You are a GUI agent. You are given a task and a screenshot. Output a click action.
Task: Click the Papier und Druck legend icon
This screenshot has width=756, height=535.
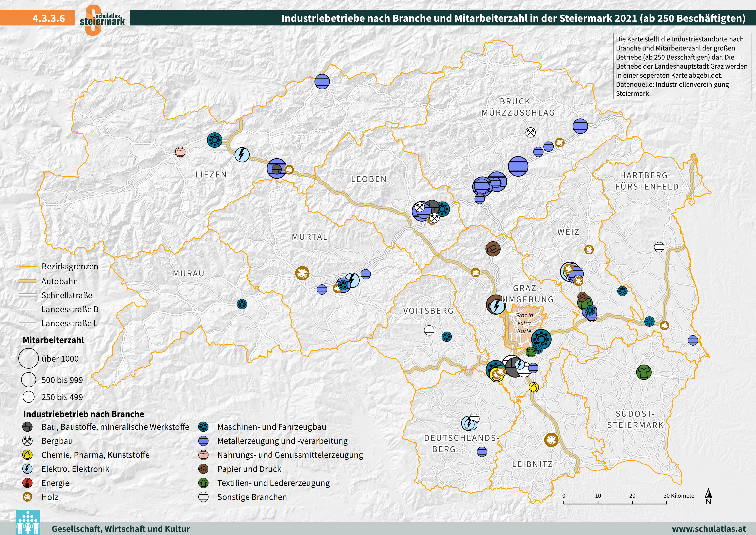[x=203, y=469]
